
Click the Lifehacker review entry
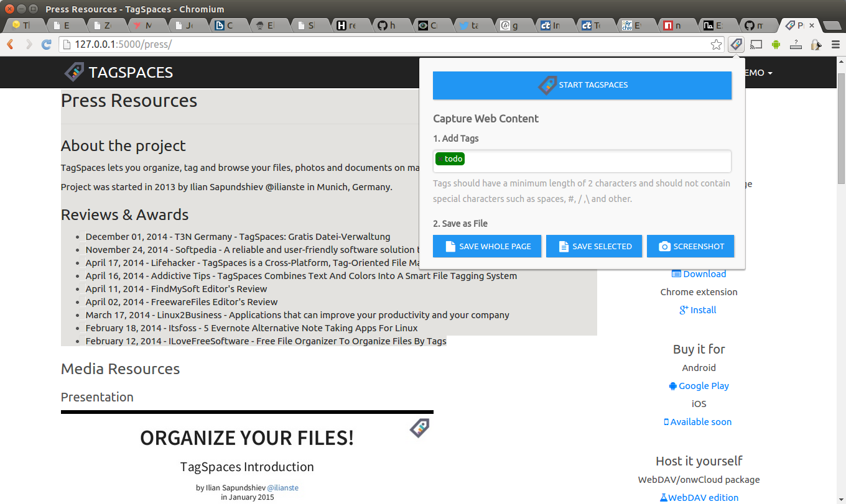253,263
